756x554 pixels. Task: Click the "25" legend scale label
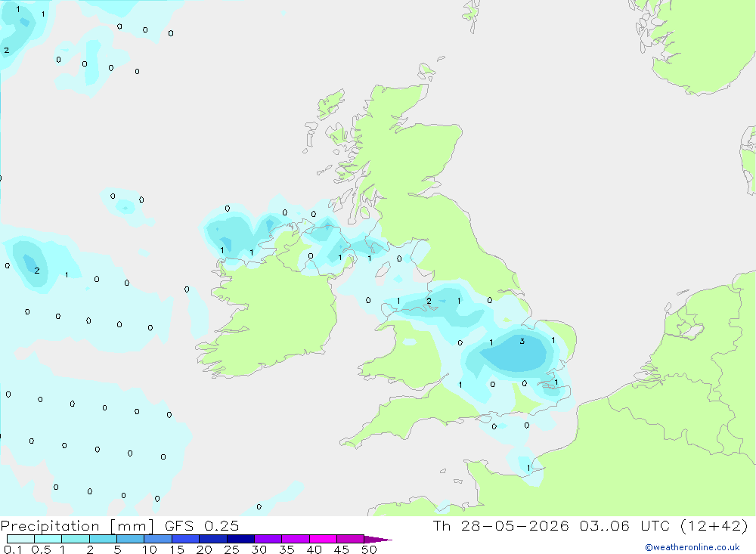click(232, 549)
